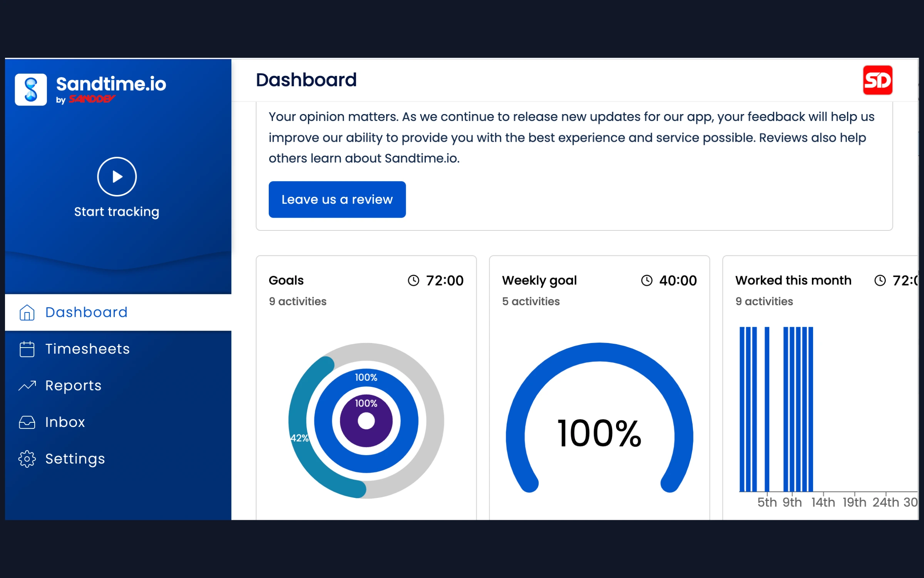Open the Reports section
The image size is (924, 578).
(118, 386)
